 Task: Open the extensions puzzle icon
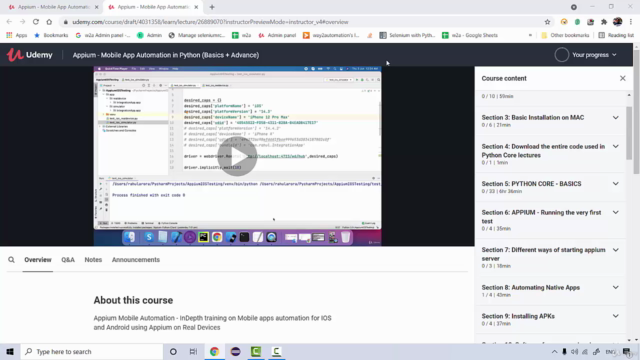pyautogui.click(x=604, y=22)
